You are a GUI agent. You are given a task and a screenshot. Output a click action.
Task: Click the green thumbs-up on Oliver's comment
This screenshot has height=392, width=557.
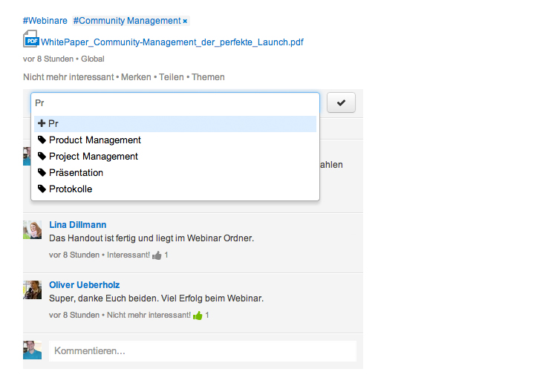pos(198,316)
